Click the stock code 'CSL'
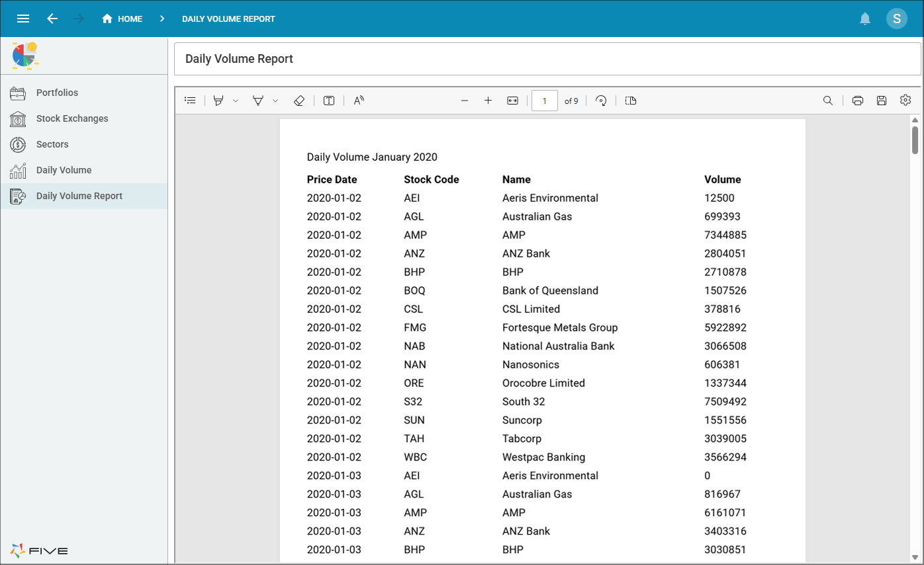 (413, 309)
